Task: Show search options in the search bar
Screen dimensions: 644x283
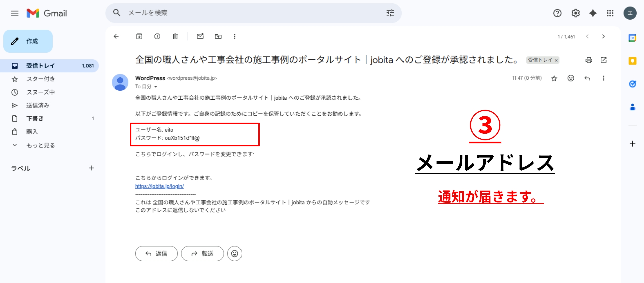Action: 390,13
